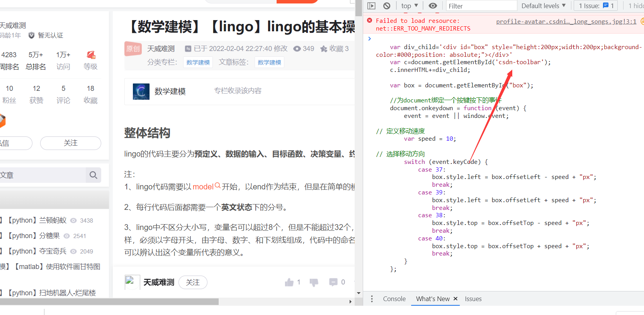
Task: Click the 获赞 likes count
Action: [x=36, y=94]
